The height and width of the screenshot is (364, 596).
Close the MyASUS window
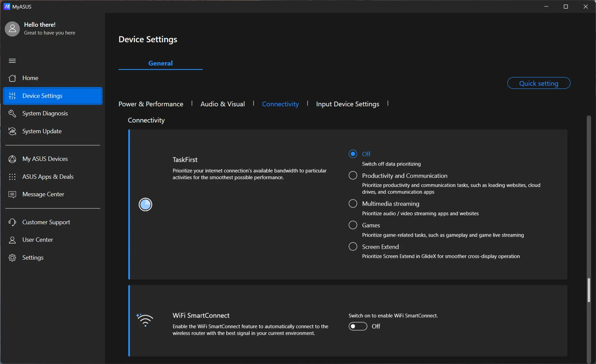click(x=585, y=7)
